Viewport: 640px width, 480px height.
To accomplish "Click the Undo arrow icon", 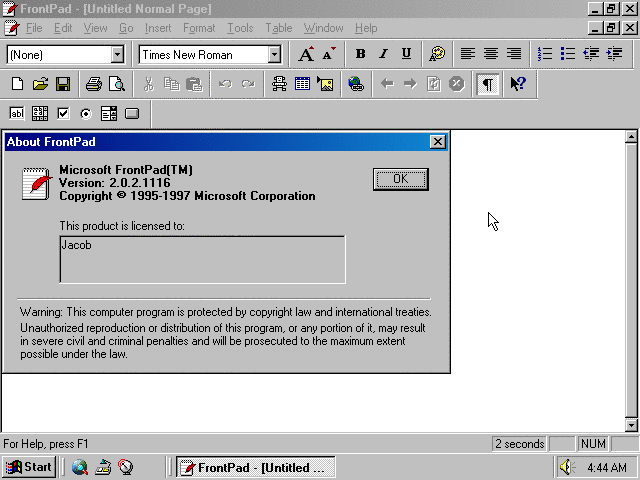I will pyautogui.click(x=225, y=84).
